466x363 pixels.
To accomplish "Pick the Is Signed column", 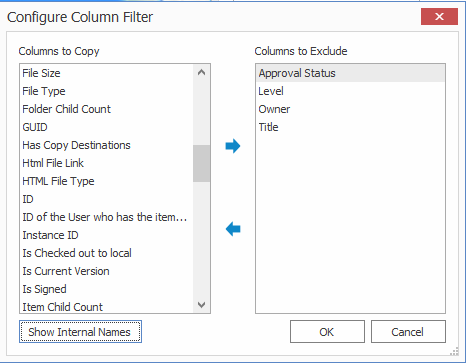I will click(106, 289).
